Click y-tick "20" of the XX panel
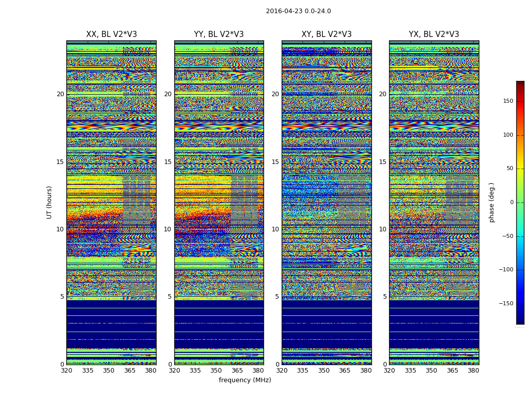The height and width of the screenshot is (405, 532). click(60, 94)
